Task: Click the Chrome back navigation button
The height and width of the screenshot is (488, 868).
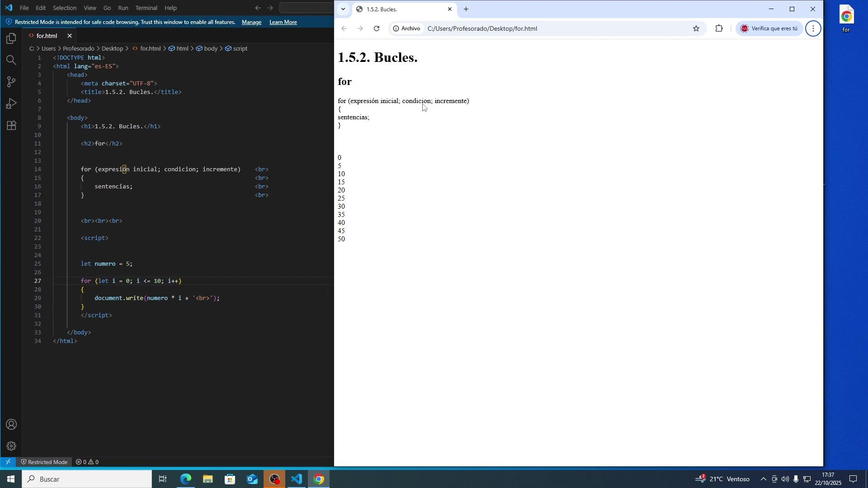Action: (344, 28)
